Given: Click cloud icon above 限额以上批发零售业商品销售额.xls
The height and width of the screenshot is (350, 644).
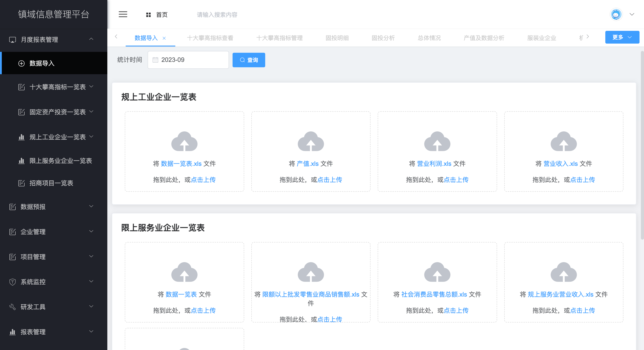Looking at the screenshot, I should tap(311, 272).
